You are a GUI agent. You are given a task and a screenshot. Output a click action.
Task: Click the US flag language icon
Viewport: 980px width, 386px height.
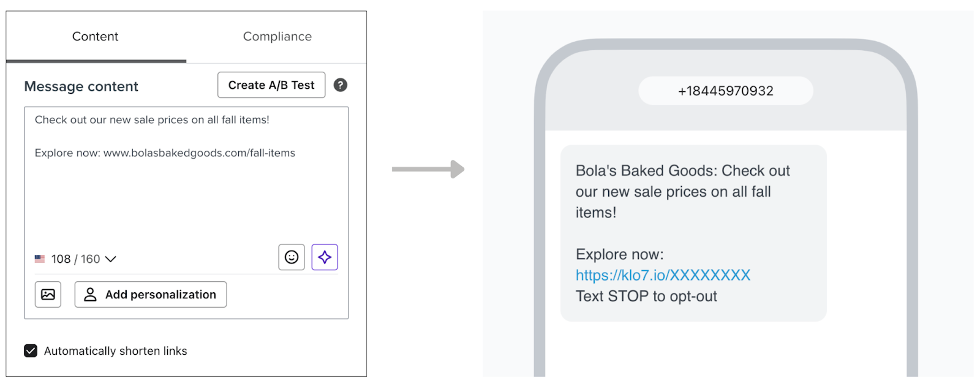point(40,259)
